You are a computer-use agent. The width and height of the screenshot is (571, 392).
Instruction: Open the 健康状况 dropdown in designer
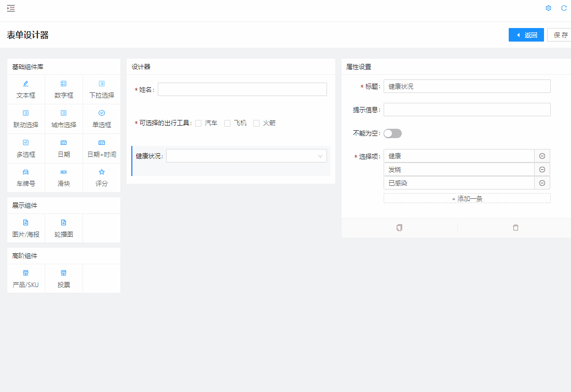coord(247,156)
